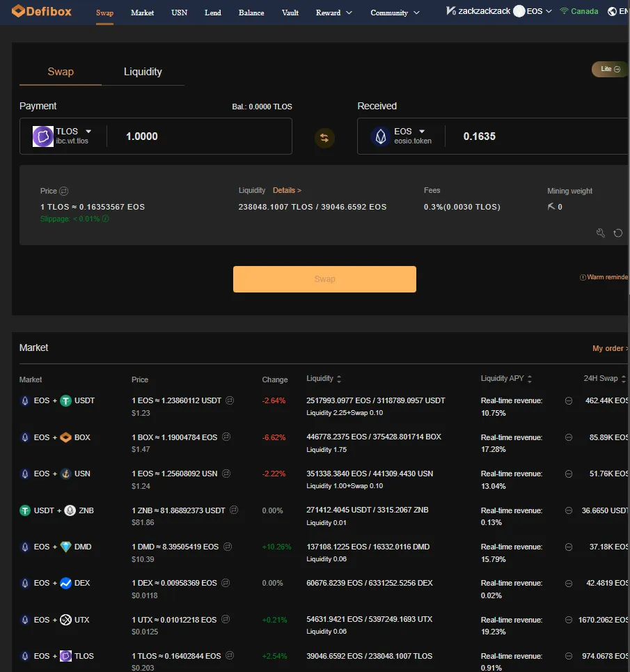Screen dimensions: 630x672
Task: Click circle icon beside 85.89K EOS
Action: coord(569,437)
